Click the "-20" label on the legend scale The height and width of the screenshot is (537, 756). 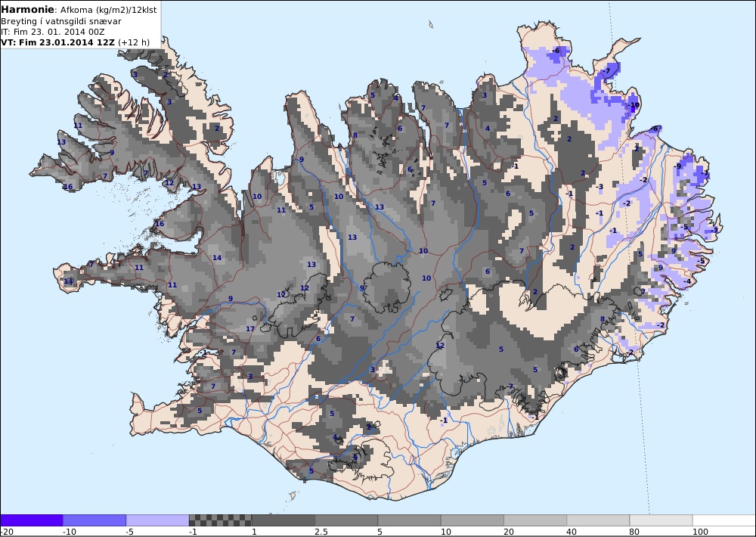click(x=7, y=532)
